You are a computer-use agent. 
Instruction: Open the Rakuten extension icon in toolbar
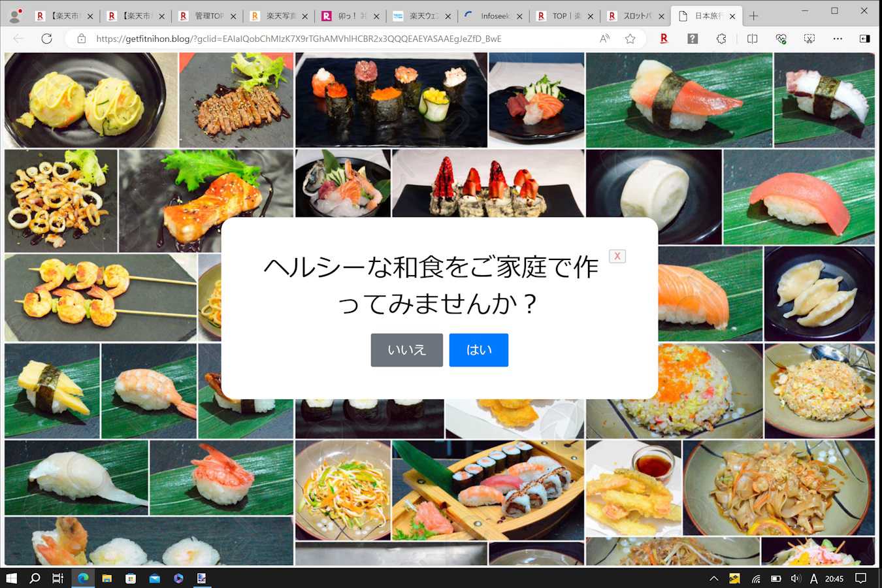[x=664, y=39]
